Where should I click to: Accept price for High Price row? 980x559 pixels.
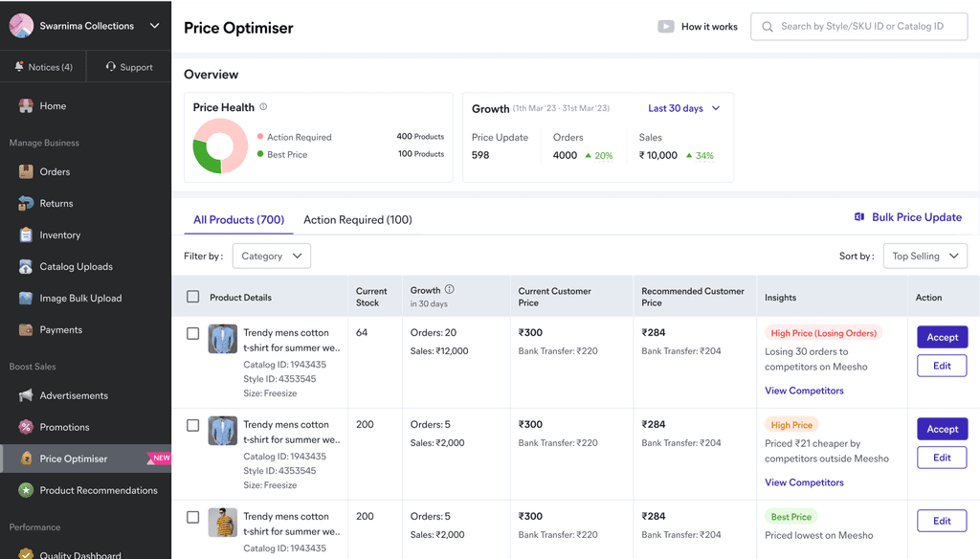943,429
